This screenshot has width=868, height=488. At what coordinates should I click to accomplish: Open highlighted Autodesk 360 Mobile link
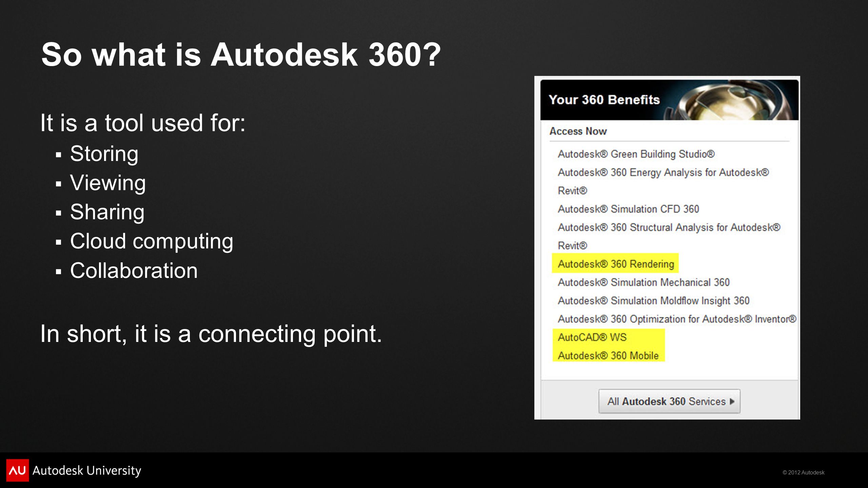coord(608,355)
